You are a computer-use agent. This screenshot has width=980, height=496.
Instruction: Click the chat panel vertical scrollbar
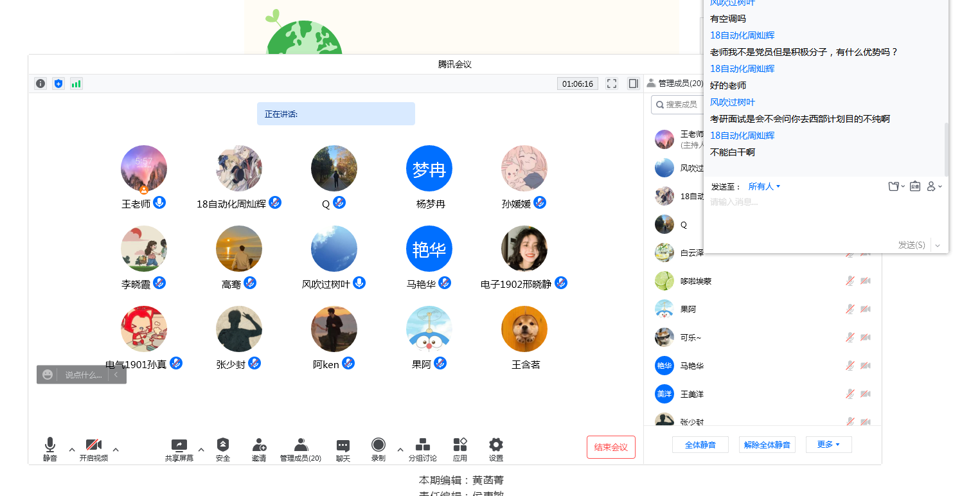(945, 148)
